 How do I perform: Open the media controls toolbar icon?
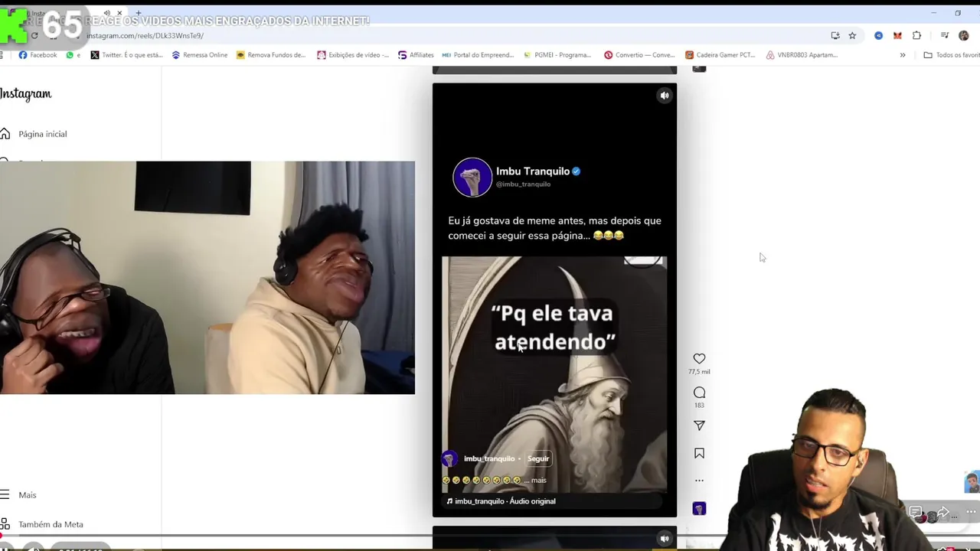click(x=945, y=35)
